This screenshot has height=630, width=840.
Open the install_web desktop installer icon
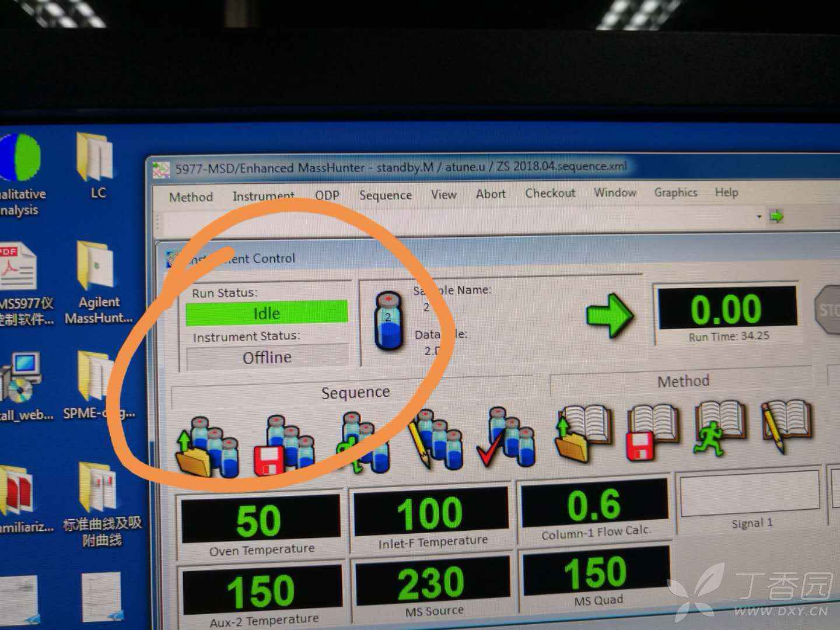[x=24, y=386]
